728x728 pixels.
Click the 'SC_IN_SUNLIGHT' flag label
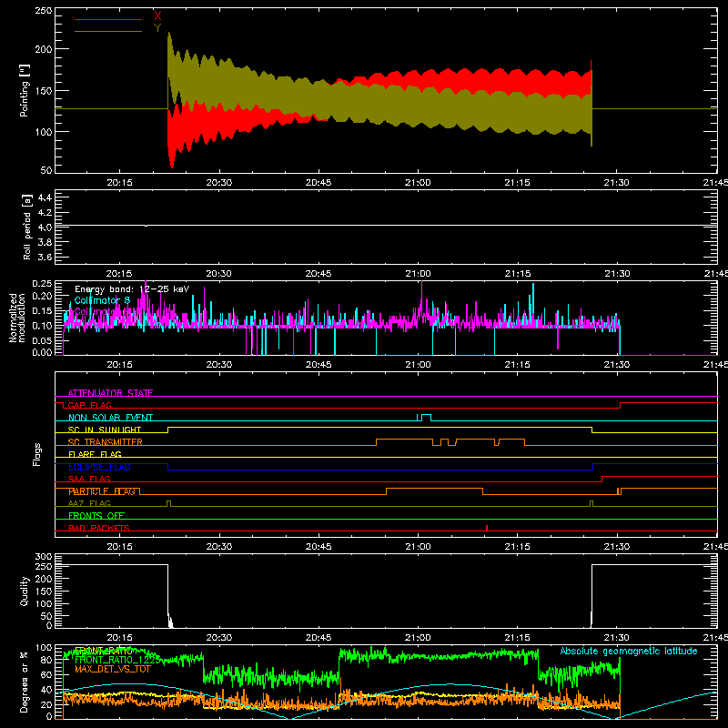coord(105,430)
